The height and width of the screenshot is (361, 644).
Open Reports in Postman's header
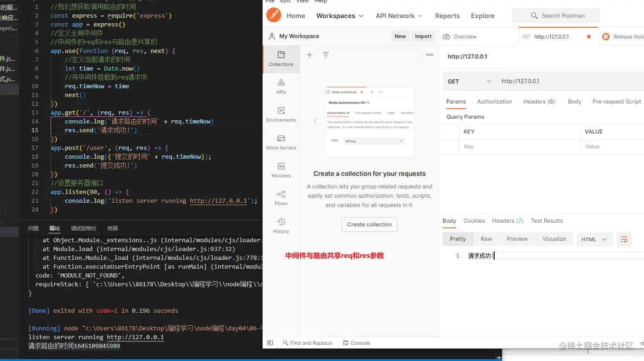pyautogui.click(x=447, y=16)
